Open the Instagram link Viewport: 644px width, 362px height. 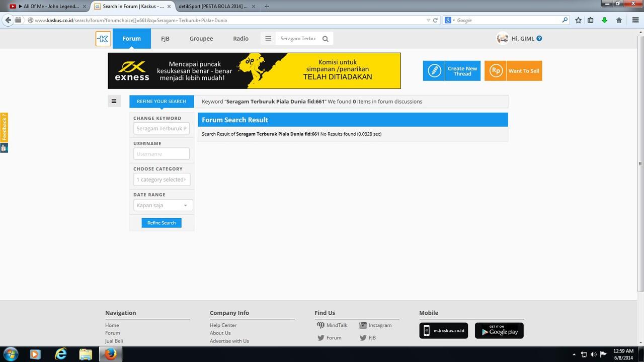pyautogui.click(x=375, y=325)
